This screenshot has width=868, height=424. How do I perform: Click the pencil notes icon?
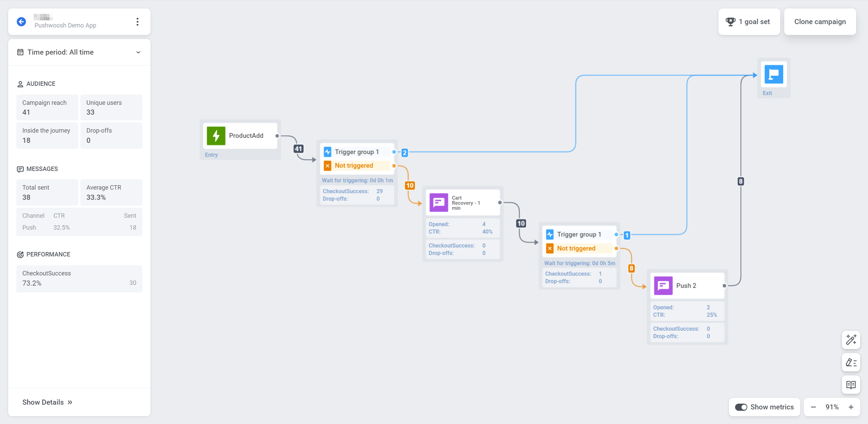(x=851, y=362)
